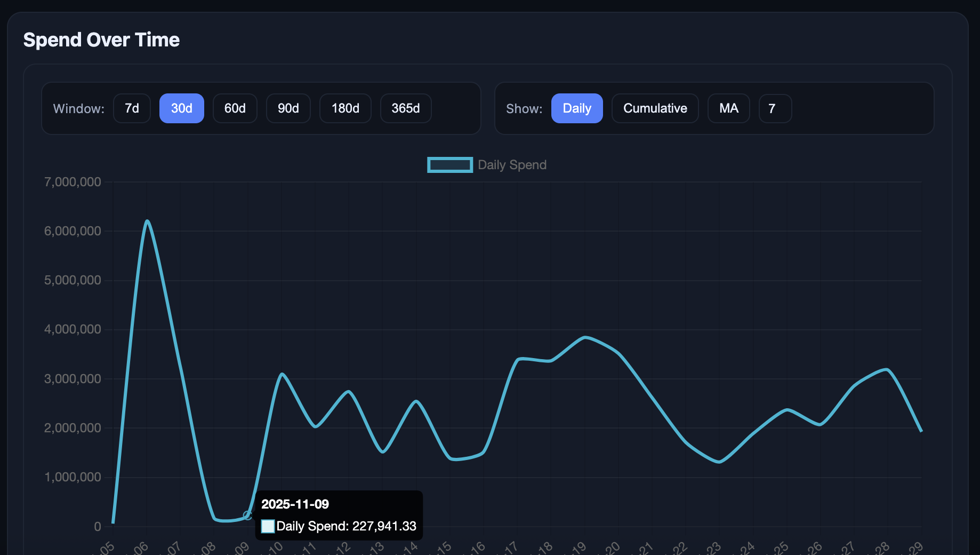Screen dimensions: 980x555
Task: Switch window to 30d
Action: (x=181, y=108)
